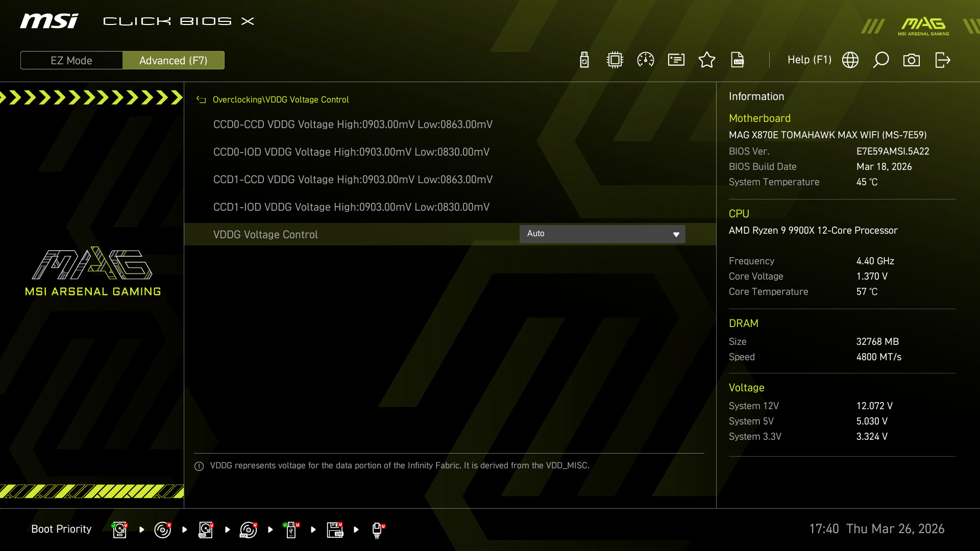Image resolution: width=980 pixels, height=551 pixels.
Task: Select the USB flash drive boot device
Action: (x=291, y=530)
